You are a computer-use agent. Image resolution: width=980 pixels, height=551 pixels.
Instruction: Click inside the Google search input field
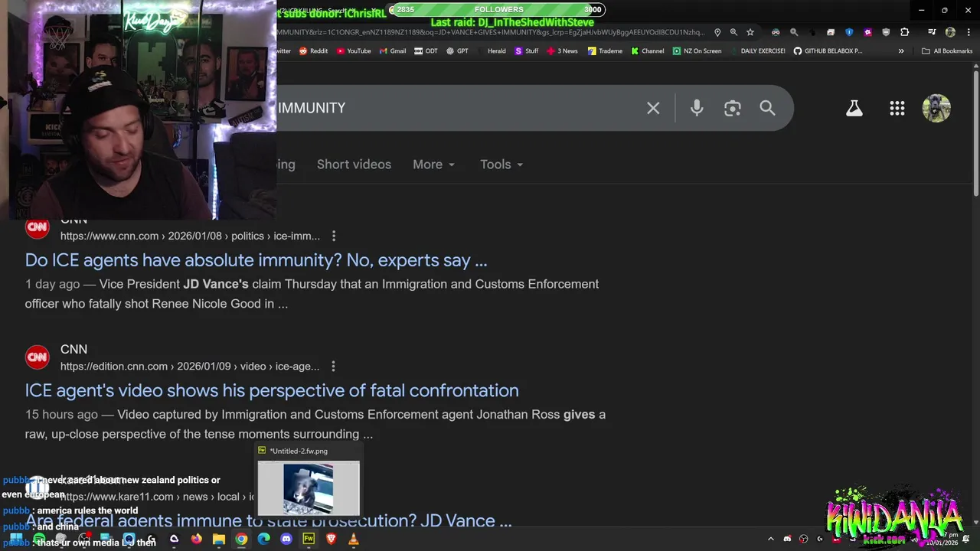[x=459, y=108]
